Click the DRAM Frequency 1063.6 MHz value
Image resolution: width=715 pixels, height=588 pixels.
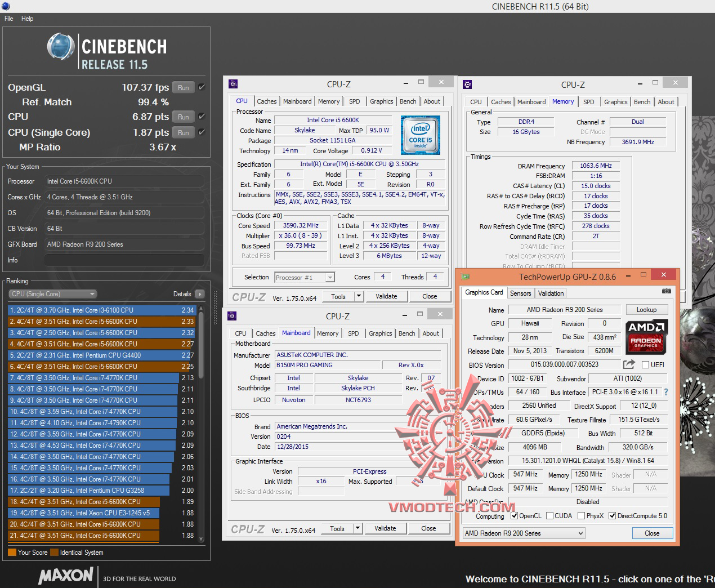tap(596, 166)
